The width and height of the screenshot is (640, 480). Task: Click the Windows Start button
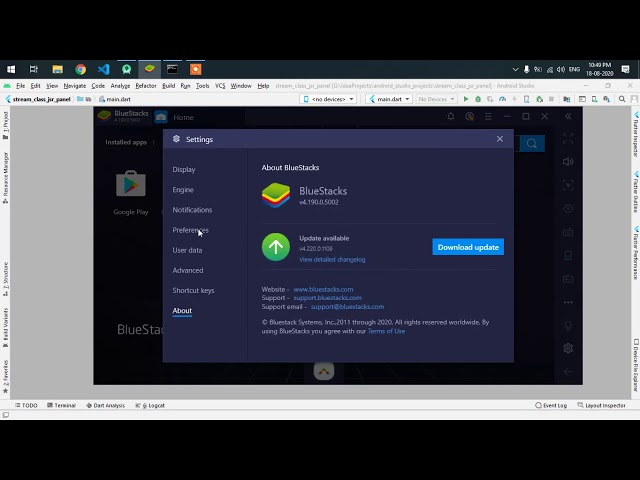coord(11,69)
